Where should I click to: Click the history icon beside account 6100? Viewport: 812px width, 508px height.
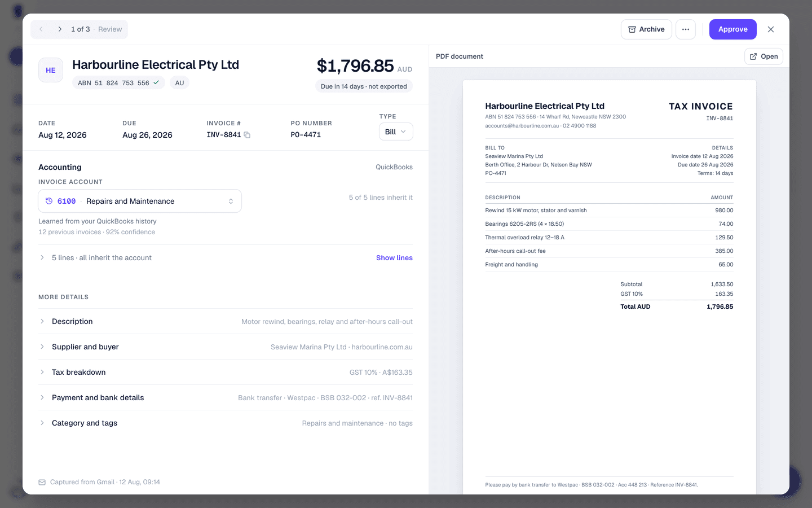tap(49, 201)
